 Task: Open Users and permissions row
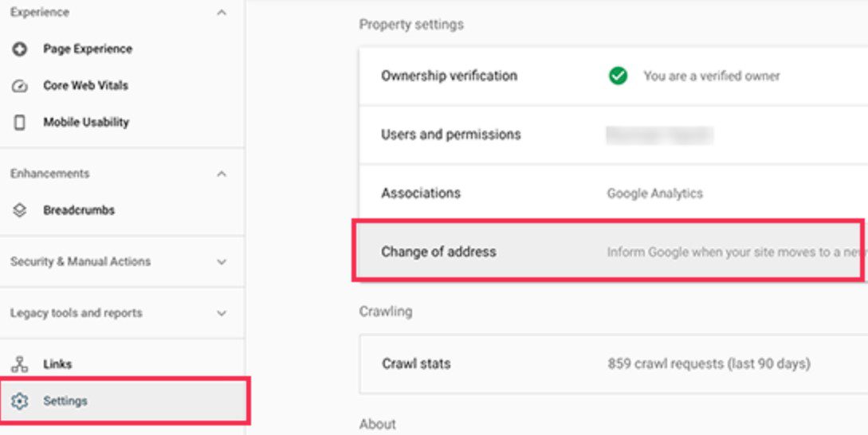pos(450,135)
